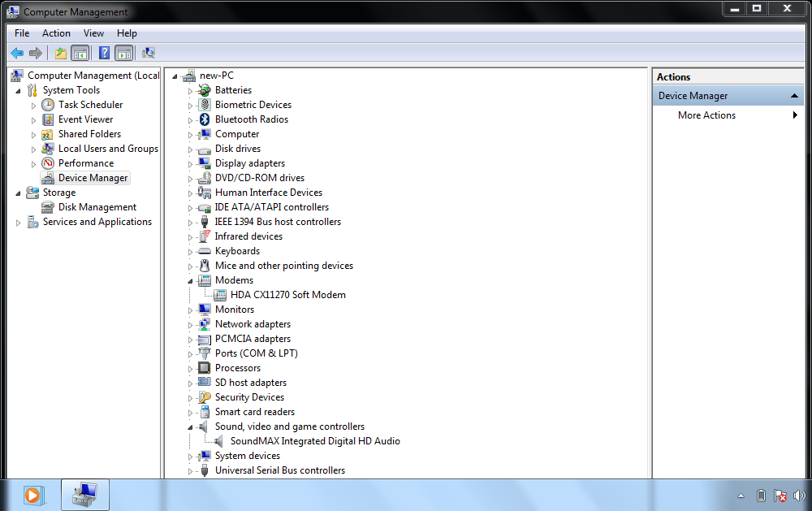
Task: Open the Action menu
Action: pyautogui.click(x=56, y=33)
